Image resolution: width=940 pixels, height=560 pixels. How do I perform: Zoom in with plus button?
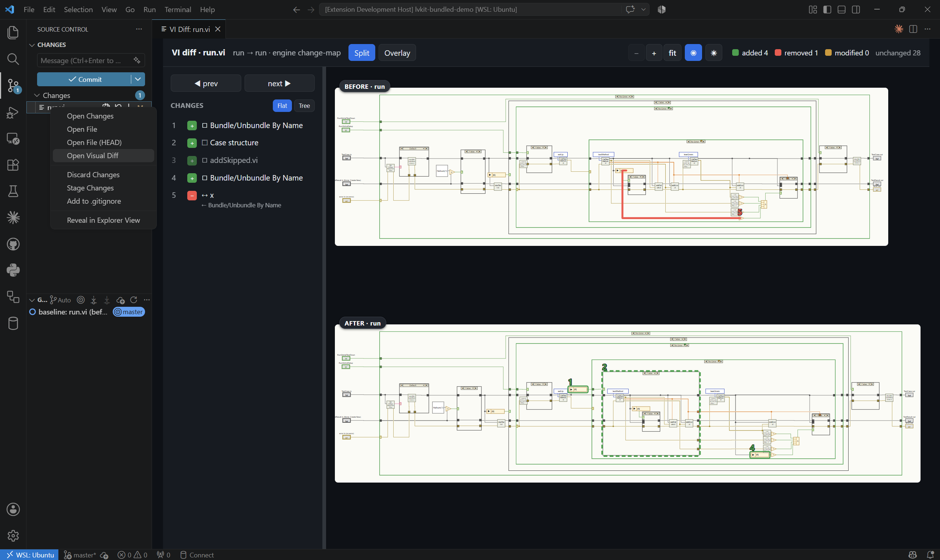point(654,53)
